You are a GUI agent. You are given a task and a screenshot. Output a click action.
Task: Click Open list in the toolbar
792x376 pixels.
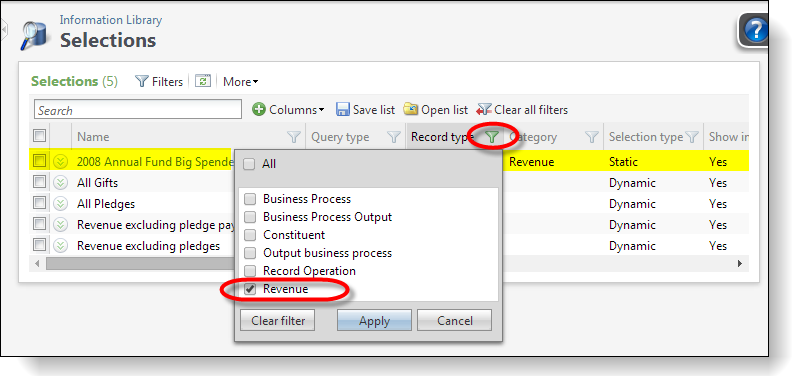(435, 110)
